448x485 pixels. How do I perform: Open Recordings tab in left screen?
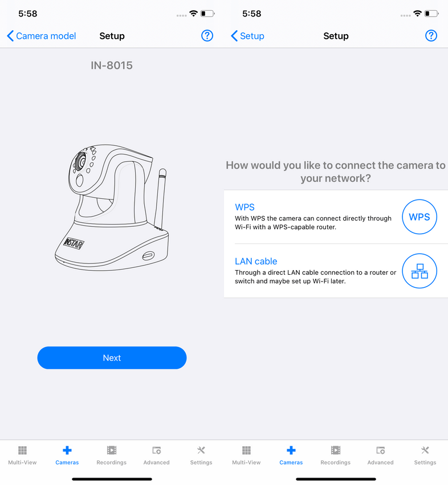click(x=111, y=455)
